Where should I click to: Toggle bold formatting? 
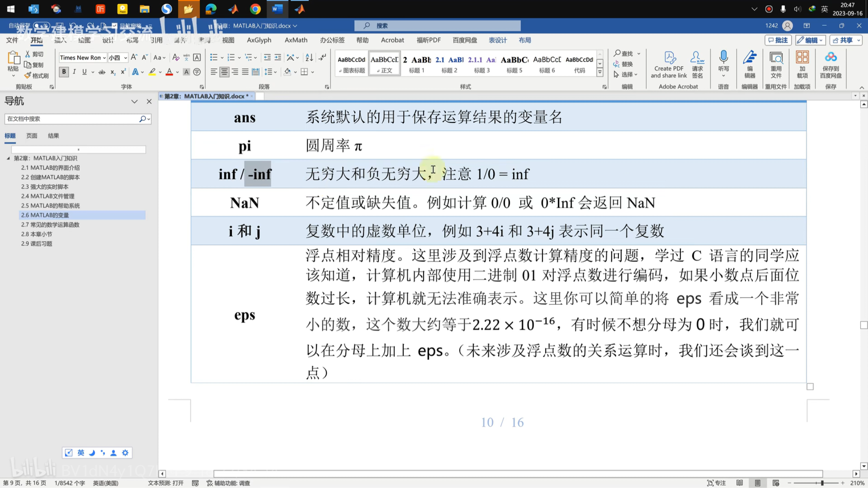[x=63, y=72]
